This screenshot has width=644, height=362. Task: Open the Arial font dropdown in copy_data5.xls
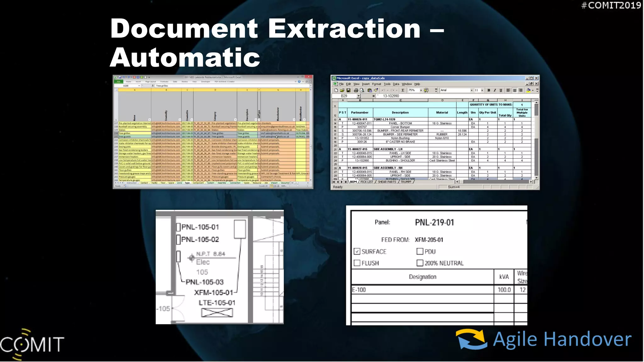point(471,90)
